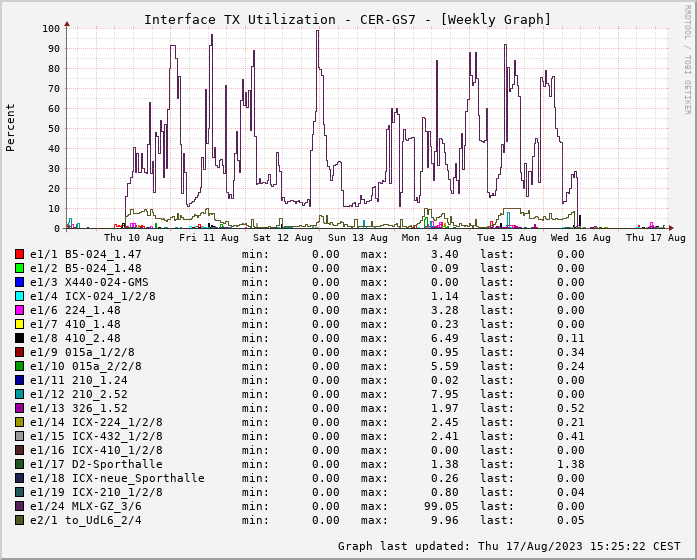Click the Percent y-axis label
Screen dimensions: 697x560
click(11, 128)
